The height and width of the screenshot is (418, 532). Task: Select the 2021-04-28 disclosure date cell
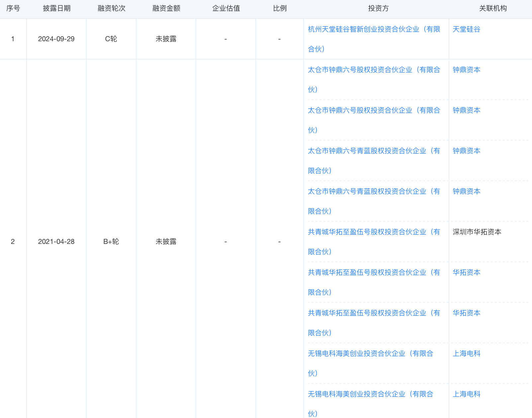(x=56, y=242)
